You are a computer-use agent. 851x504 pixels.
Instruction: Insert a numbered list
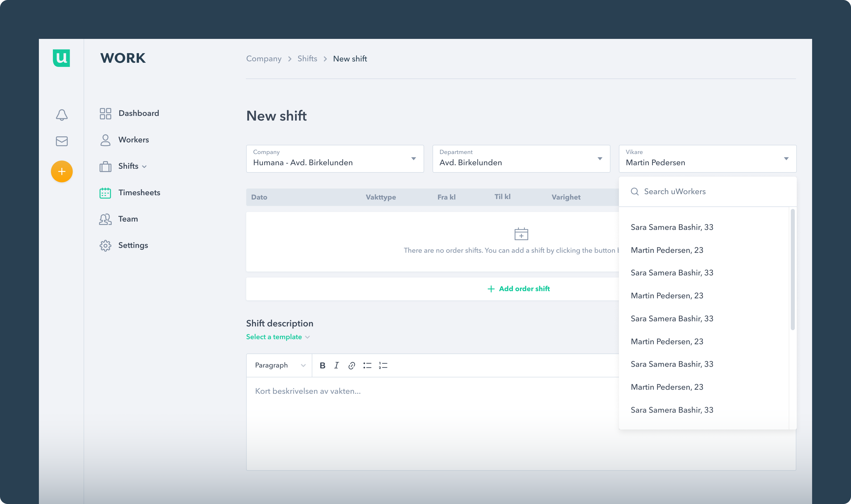[x=383, y=366]
